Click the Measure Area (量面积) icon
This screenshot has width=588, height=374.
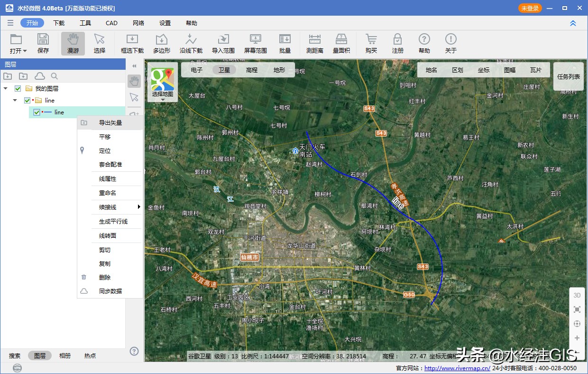pos(341,39)
